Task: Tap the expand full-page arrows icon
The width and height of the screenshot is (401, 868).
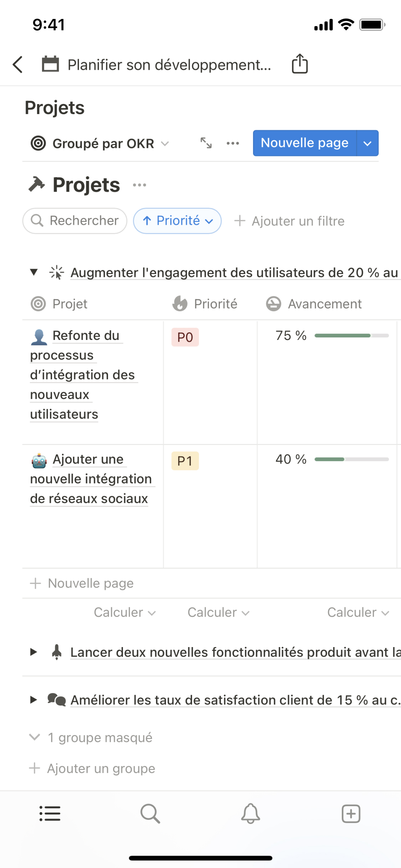Action: point(206,143)
